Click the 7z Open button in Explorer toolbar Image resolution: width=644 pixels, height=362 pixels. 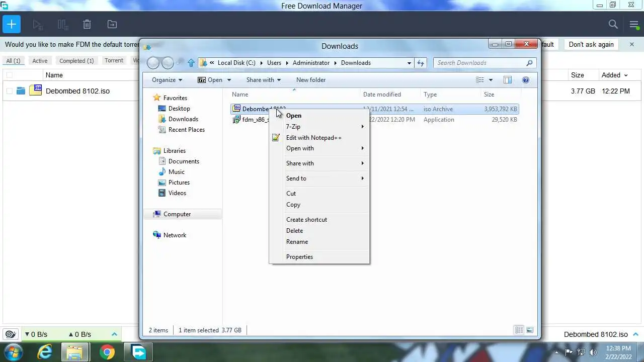210,80
